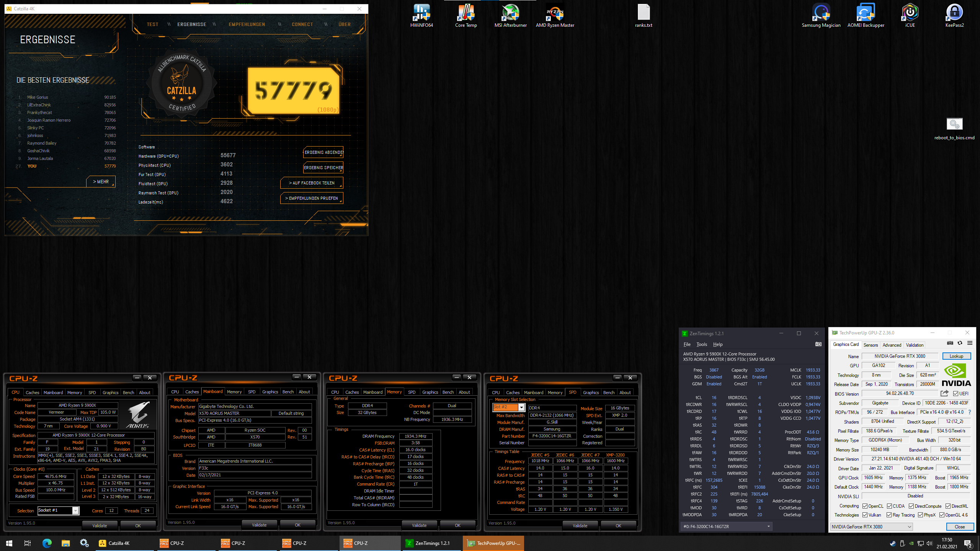
Task: Expand the Slot #2 dropdown in CPU-Z SPD
Action: pos(508,407)
